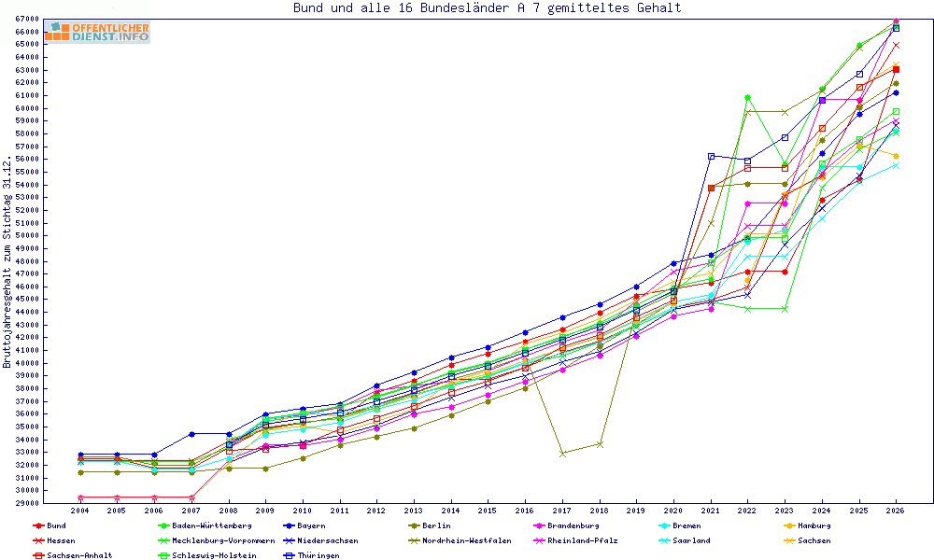Select the Thüringen legend entry
The height and width of the screenshot is (560, 934).
click(311, 556)
